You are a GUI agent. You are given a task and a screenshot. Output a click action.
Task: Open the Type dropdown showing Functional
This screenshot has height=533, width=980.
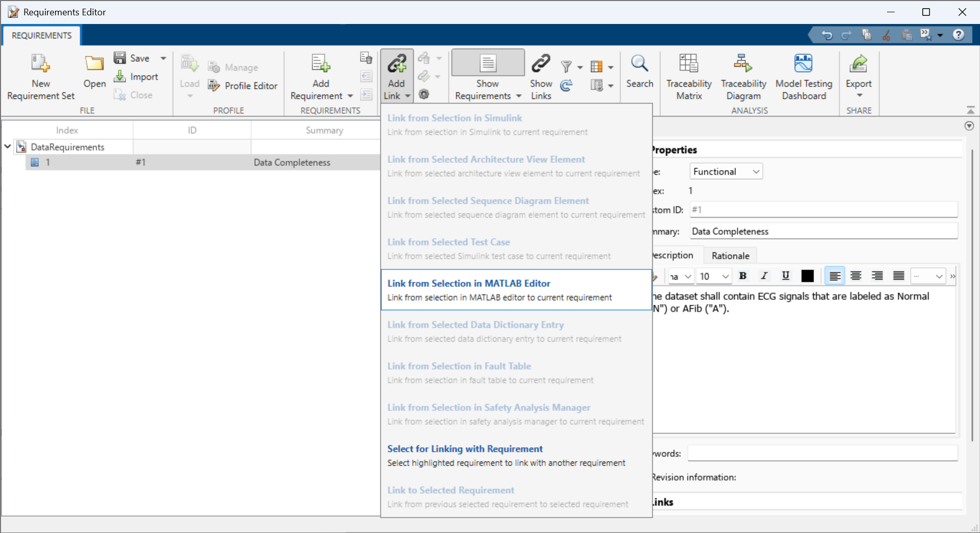click(725, 171)
